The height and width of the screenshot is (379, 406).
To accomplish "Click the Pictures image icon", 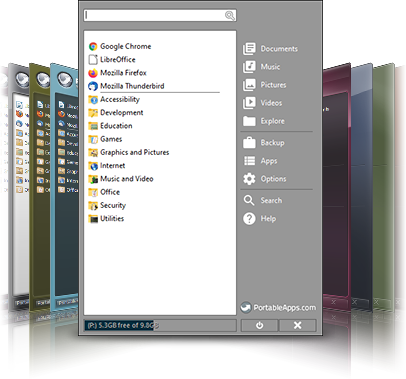I will [249, 85].
